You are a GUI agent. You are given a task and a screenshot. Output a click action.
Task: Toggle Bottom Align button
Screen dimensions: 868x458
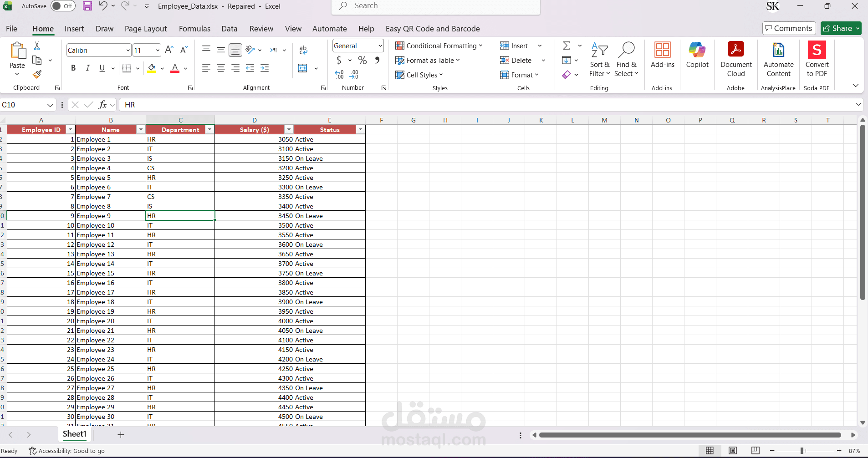[x=235, y=50]
